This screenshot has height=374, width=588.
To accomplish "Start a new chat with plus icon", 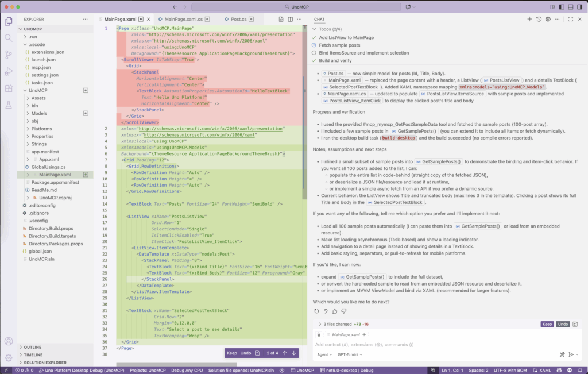I will 529,19.
